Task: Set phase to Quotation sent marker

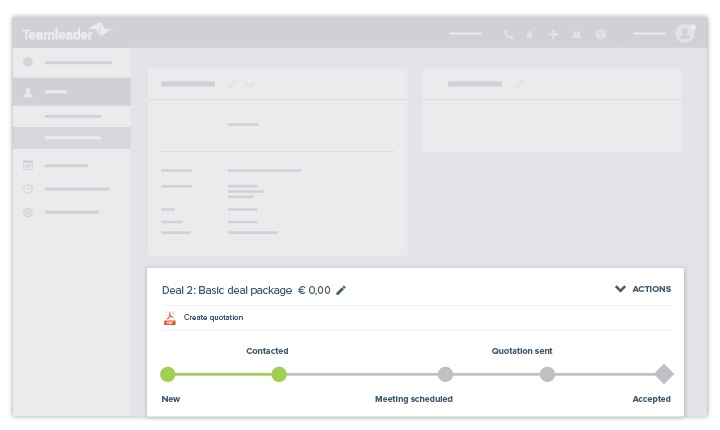Action: [547, 374]
